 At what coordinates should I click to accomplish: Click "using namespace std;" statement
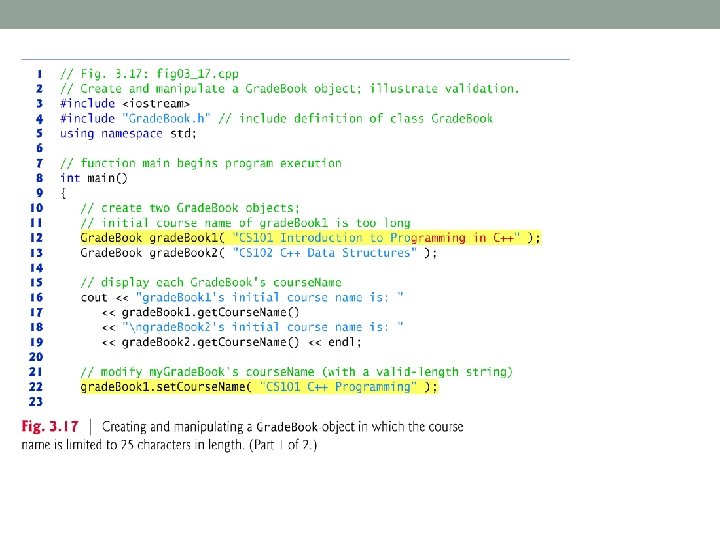pos(128,134)
